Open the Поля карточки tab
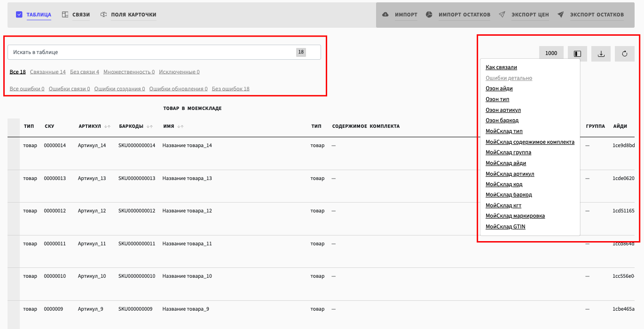 click(x=134, y=15)
